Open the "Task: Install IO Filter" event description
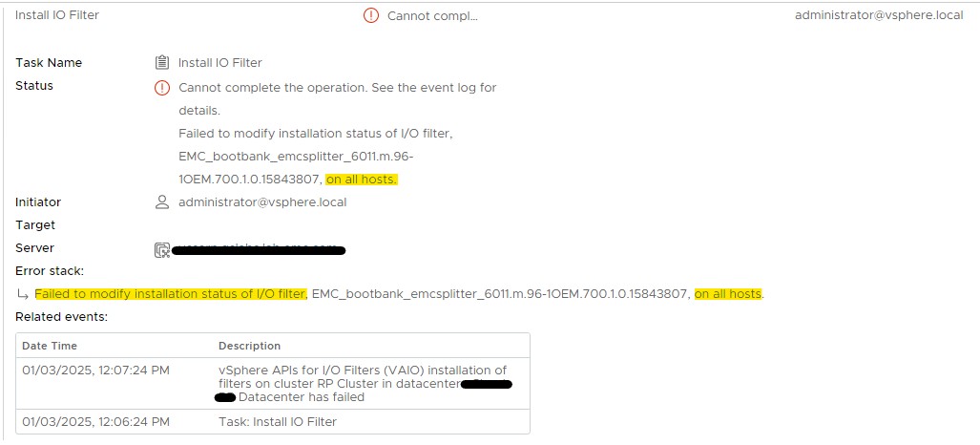 [277, 421]
